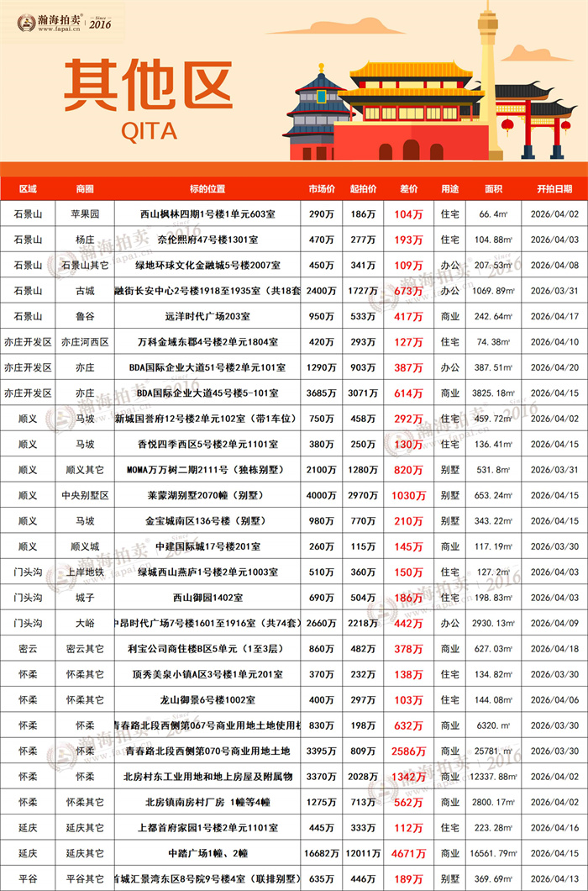The image size is (588, 891).
Task: Select the 区域 column header
Action: pyautogui.click(x=28, y=188)
